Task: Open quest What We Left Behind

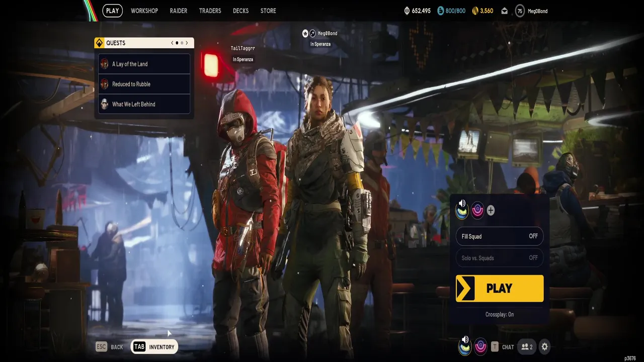Action: (144, 104)
